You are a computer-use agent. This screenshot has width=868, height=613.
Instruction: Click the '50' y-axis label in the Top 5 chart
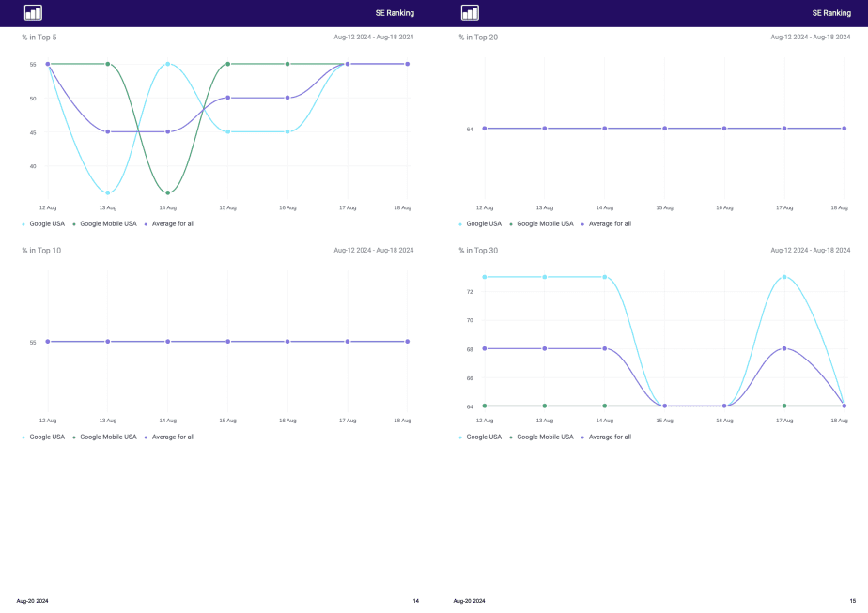tap(33, 99)
